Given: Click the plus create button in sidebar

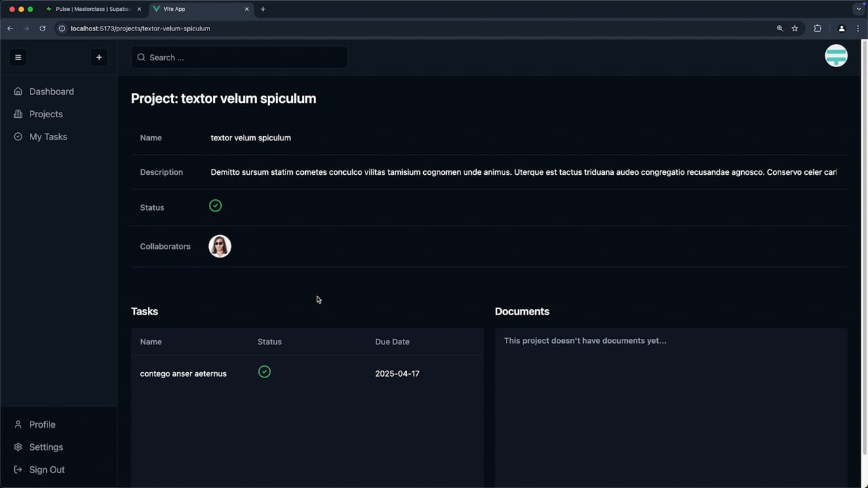Looking at the screenshot, I should [x=99, y=58].
